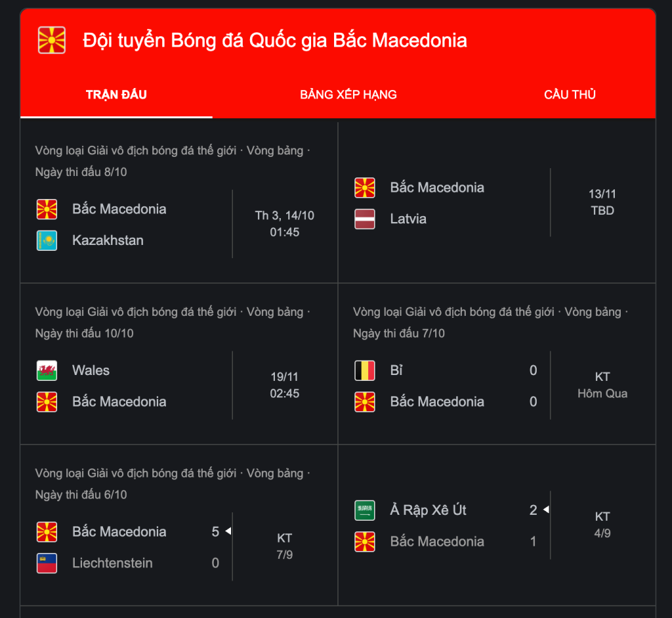This screenshot has width=672, height=618.
Task: Switch to the BẢNG XẾP HẠNG tab
Action: [x=348, y=95]
